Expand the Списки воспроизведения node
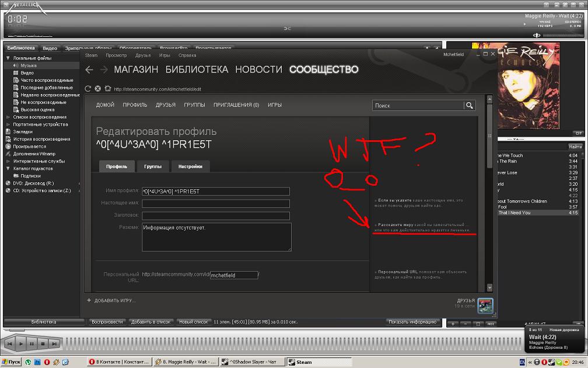Viewport: 588px width, 368px height. (x=8, y=117)
